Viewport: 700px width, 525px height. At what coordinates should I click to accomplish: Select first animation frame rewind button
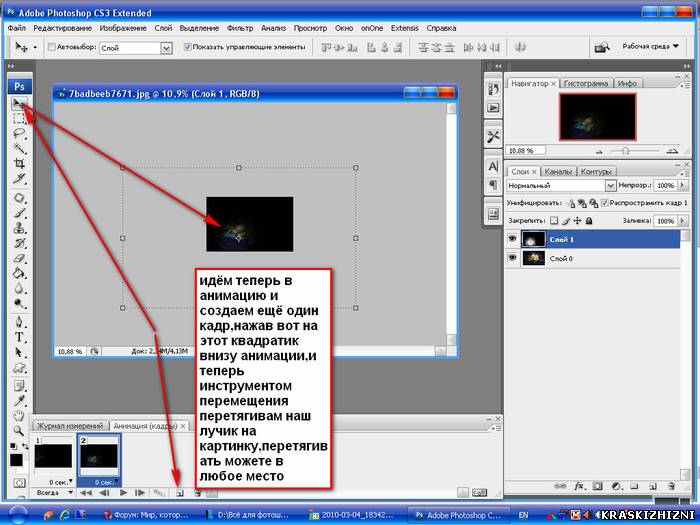click(85, 493)
